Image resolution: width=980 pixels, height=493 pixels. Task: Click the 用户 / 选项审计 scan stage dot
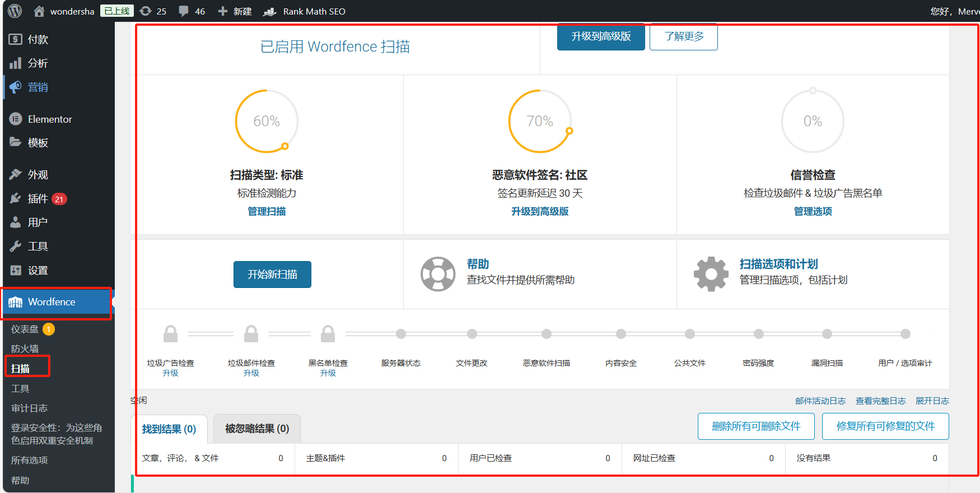pyautogui.click(x=906, y=334)
